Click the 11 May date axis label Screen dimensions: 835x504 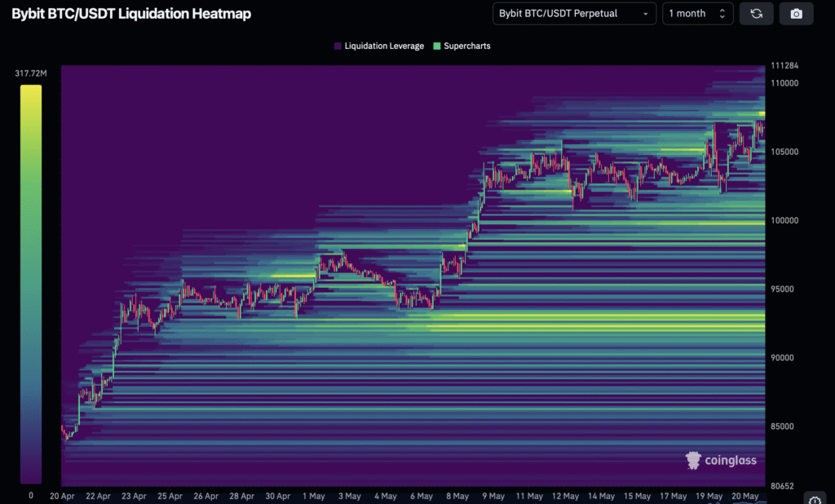tap(529, 496)
